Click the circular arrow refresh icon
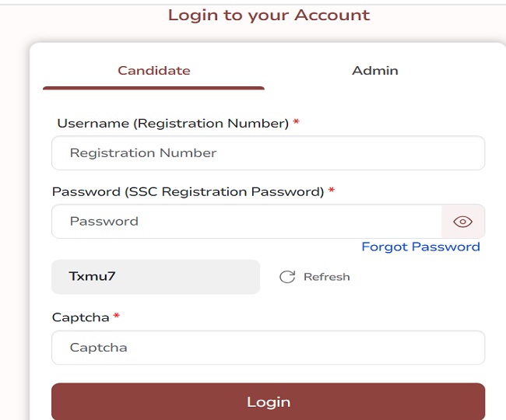506x420 pixels. coord(287,277)
